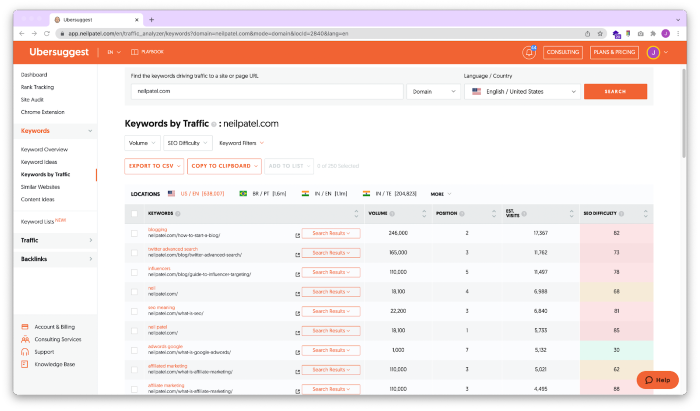
Task: Click the page vertical scrollbar
Action: click(683, 113)
